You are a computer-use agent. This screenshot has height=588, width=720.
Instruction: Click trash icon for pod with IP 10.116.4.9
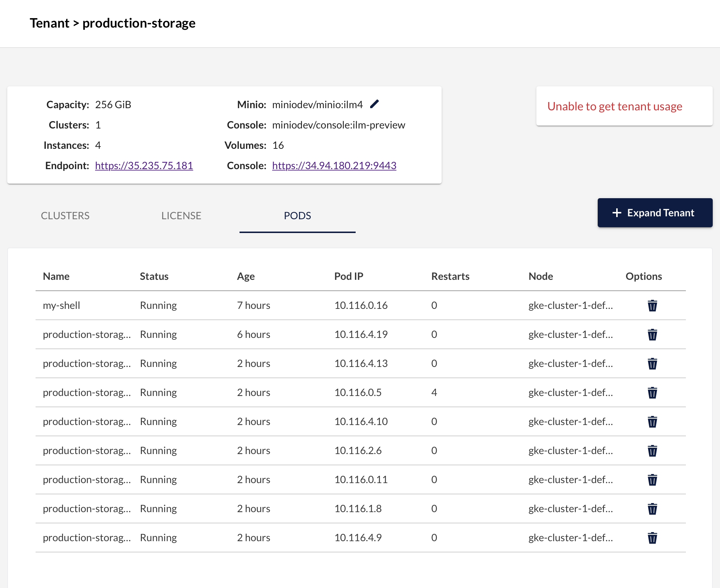652,538
